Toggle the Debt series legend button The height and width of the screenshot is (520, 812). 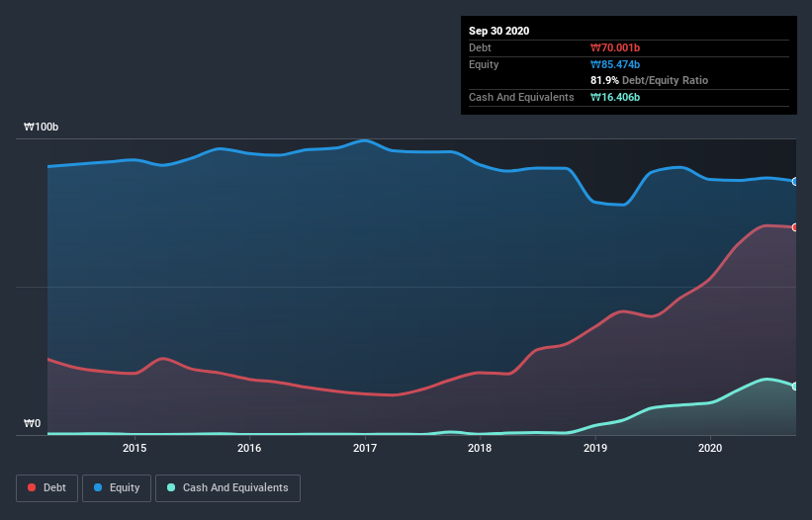46,488
